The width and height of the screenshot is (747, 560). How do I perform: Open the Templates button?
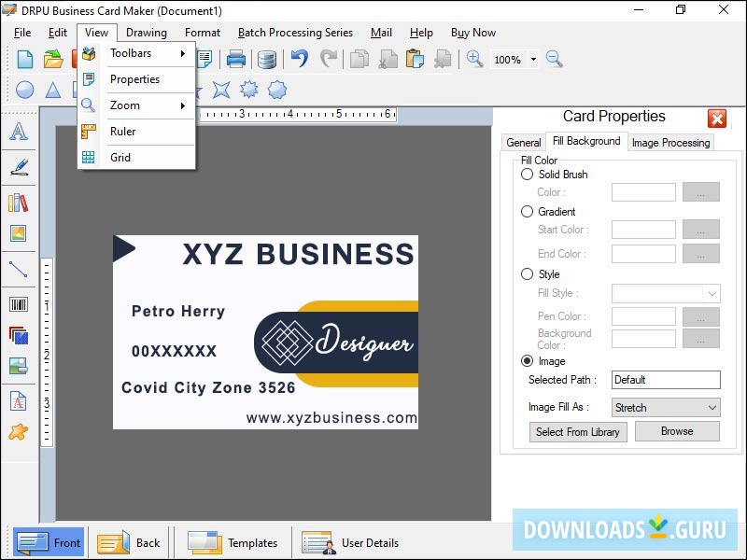coord(232,542)
